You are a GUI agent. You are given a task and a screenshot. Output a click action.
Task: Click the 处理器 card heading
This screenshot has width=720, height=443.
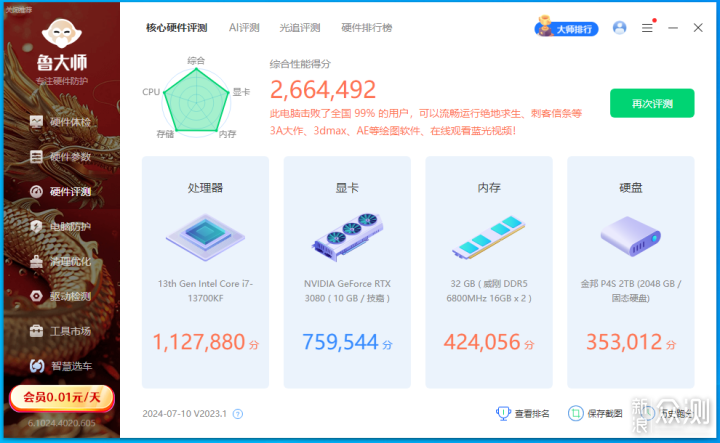point(205,188)
